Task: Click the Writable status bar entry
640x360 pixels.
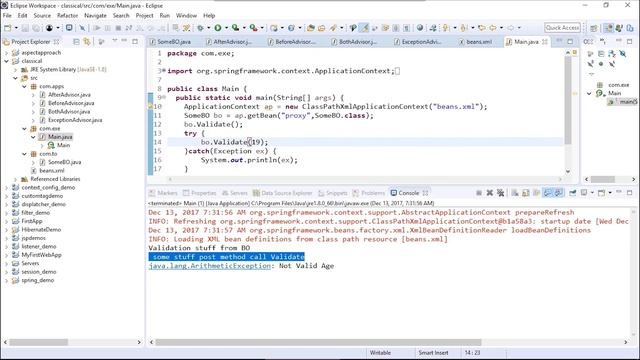Action: (380, 353)
